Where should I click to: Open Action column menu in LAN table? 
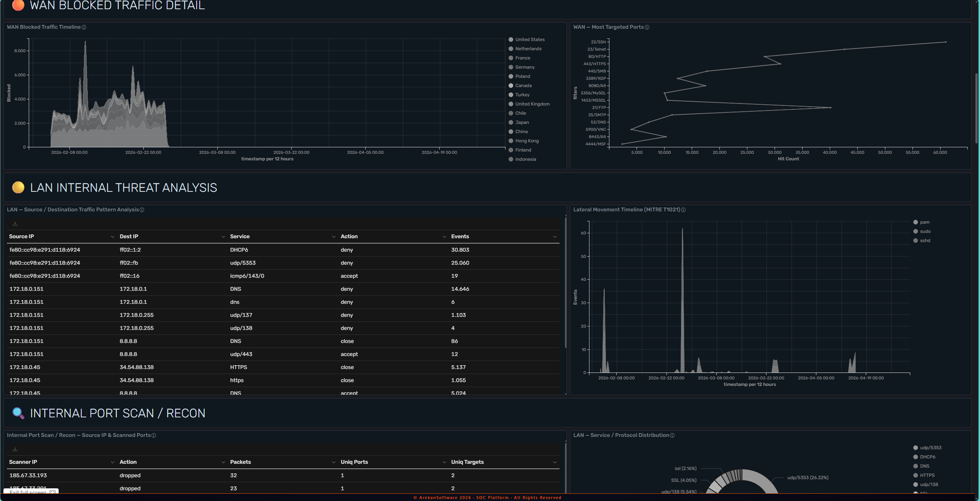click(x=444, y=237)
